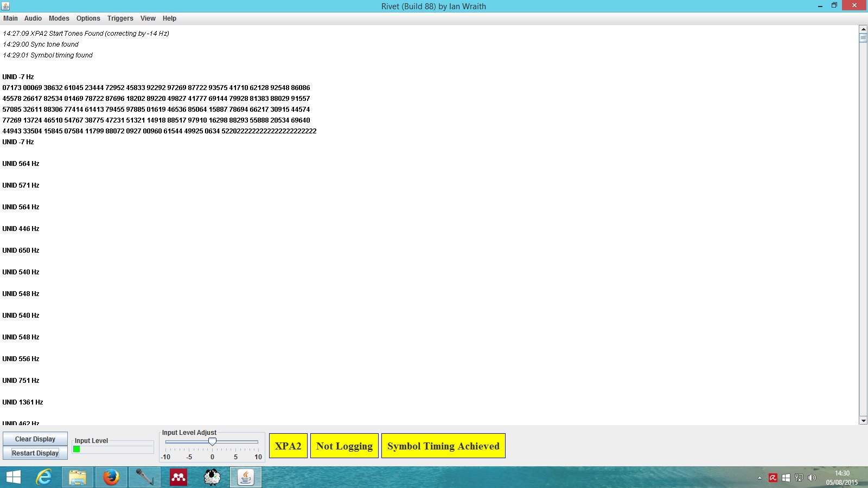The width and height of the screenshot is (868, 488).
Task: Open the Windows Start menu
Action: [x=13, y=477]
